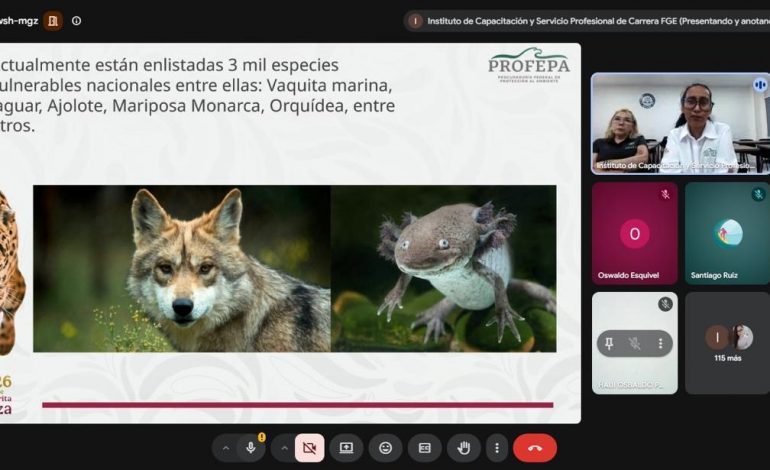Image resolution: width=770 pixels, height=470 pixels.
Task: Select the presenter video tile
Action: click(681, 123)
